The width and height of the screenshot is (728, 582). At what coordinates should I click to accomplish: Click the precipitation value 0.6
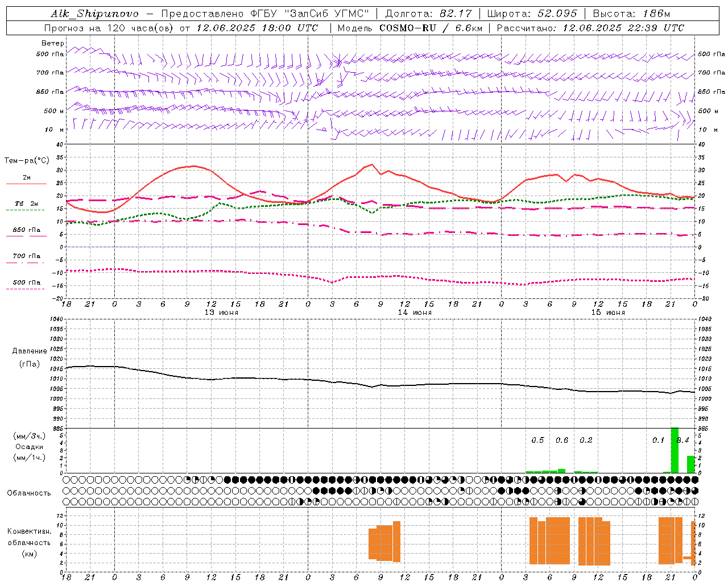click(562, 440)
